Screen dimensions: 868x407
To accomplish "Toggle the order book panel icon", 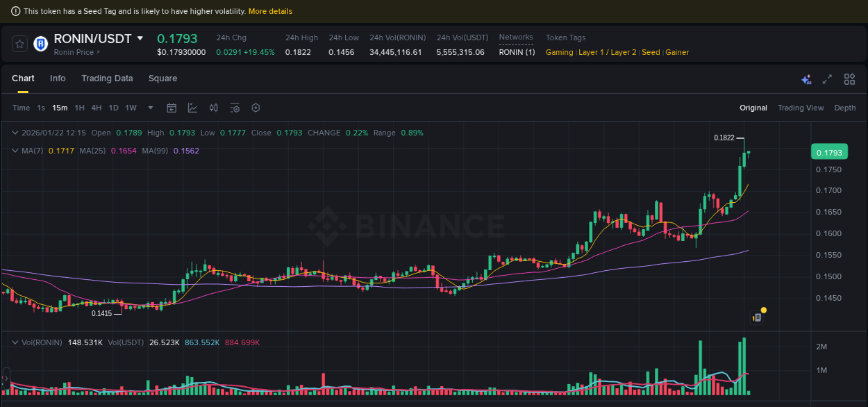I will [756, 316].
